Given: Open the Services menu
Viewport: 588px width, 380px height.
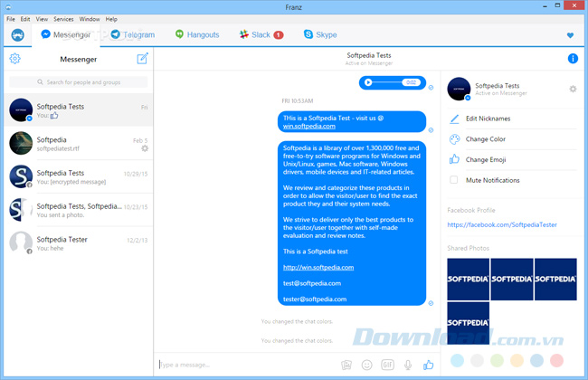Looking at the screenshot, I should (63, 18).
